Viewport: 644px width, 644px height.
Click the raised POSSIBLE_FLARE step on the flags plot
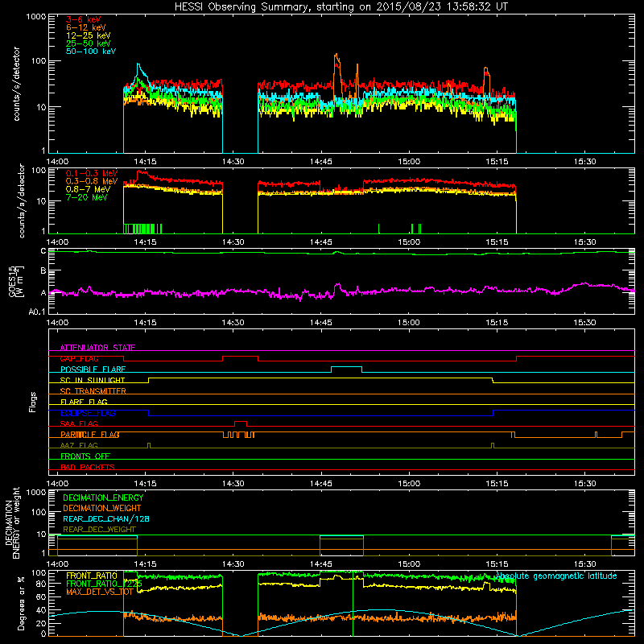(346, 367)
